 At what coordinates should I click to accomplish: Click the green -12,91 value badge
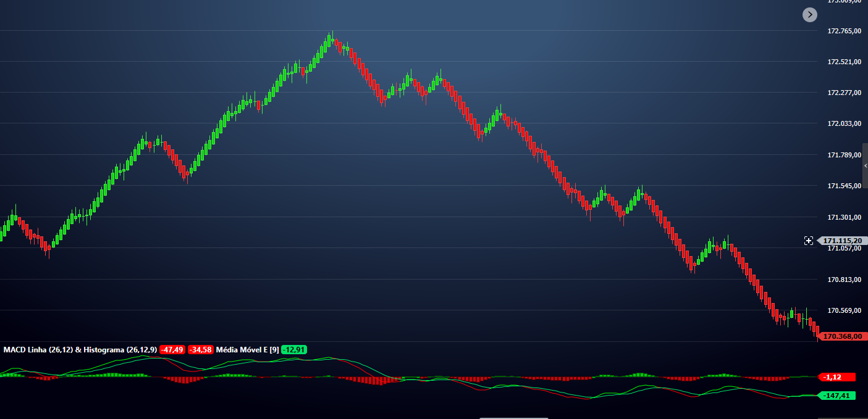[x=294, y=350]
